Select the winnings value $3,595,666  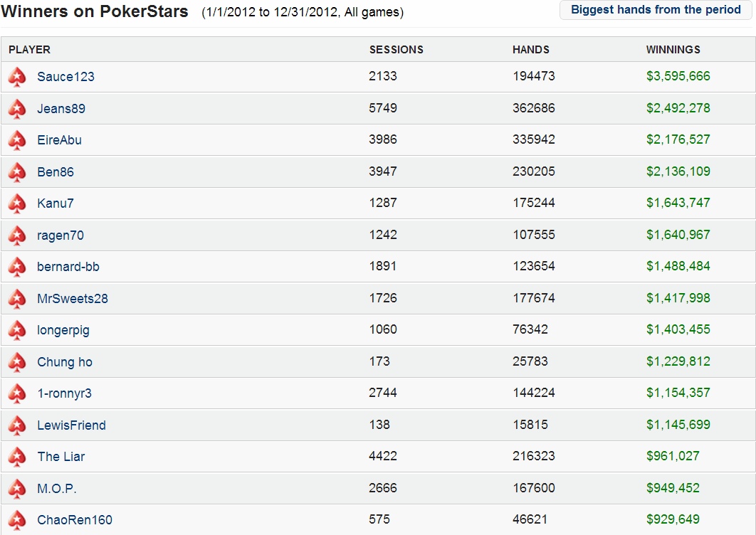click(678, 76)
